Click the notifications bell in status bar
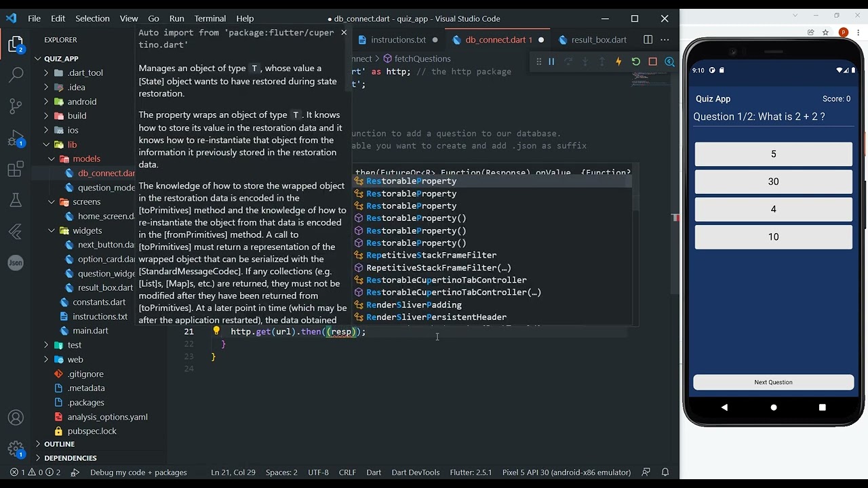Screen dimensions: 868x488 pos(665,472)
